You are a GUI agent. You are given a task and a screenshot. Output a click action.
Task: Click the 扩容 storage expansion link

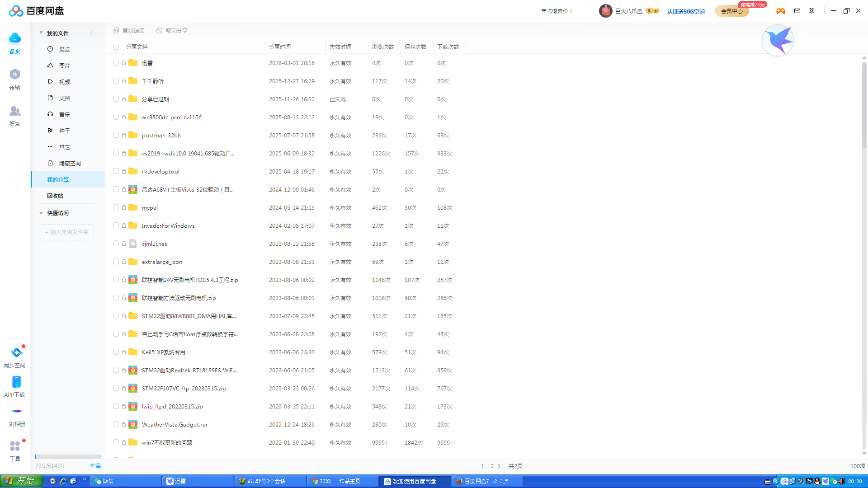(x=95, y=466)
